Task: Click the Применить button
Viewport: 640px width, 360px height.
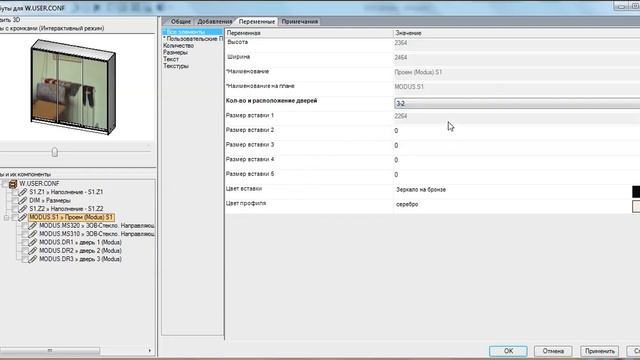Action: point(600,351)
